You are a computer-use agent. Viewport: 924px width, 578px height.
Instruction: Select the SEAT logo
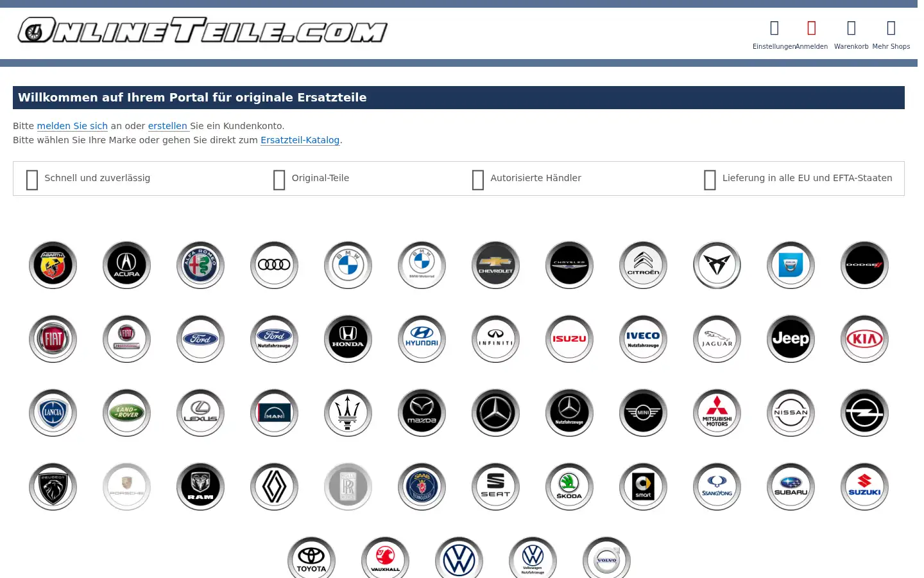click(x=495, y=487)
